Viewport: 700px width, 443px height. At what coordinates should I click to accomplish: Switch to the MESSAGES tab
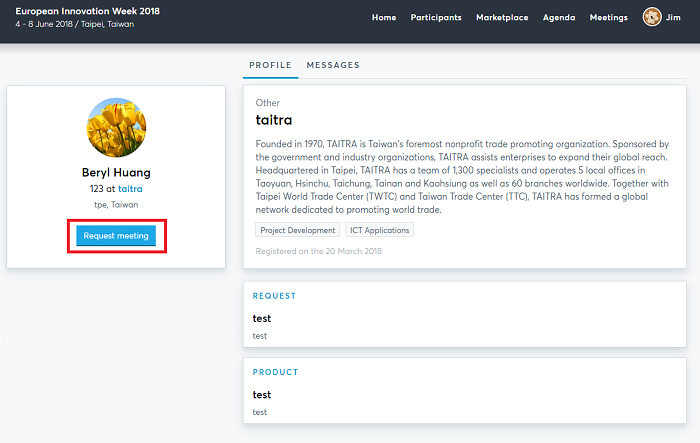[x=333, y=65]
